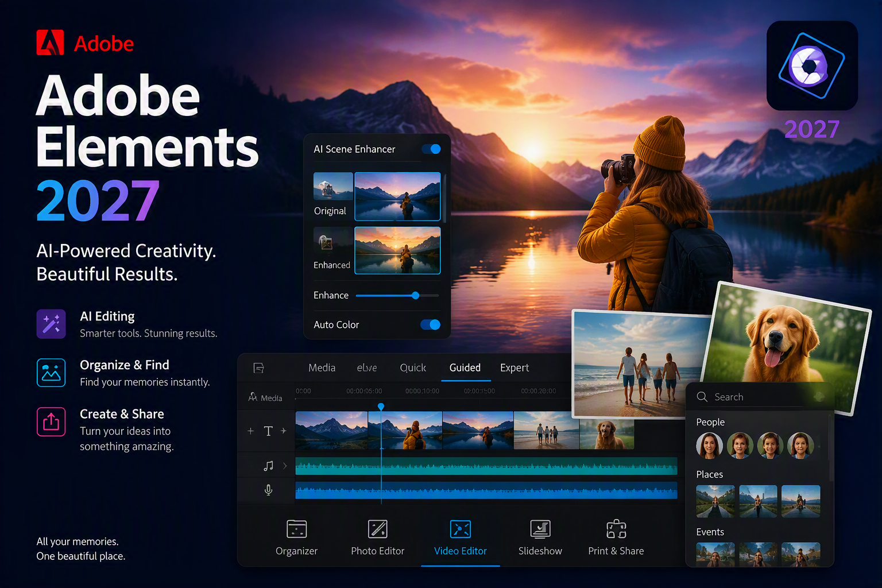Click the Elements 2027 app icon
Image resolution: width=882 pixels, height=588 pixels.
[812, 65]
